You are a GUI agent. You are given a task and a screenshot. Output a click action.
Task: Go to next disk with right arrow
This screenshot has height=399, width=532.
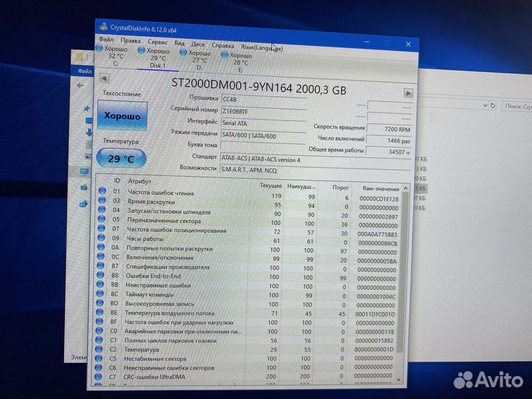(x=408, y=93)
